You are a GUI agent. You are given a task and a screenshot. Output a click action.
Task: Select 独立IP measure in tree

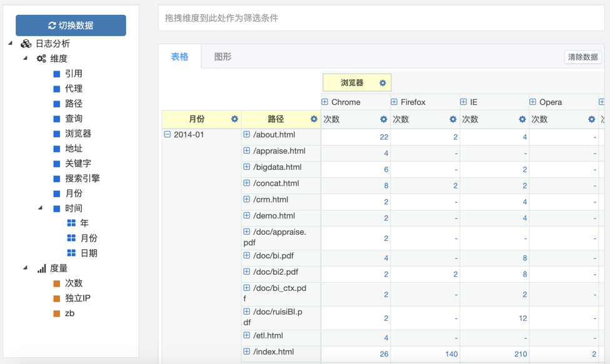coord(77,298)
